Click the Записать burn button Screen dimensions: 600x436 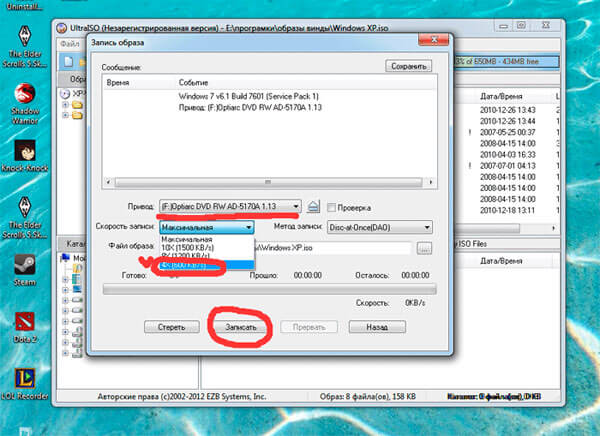pos(241,327)
